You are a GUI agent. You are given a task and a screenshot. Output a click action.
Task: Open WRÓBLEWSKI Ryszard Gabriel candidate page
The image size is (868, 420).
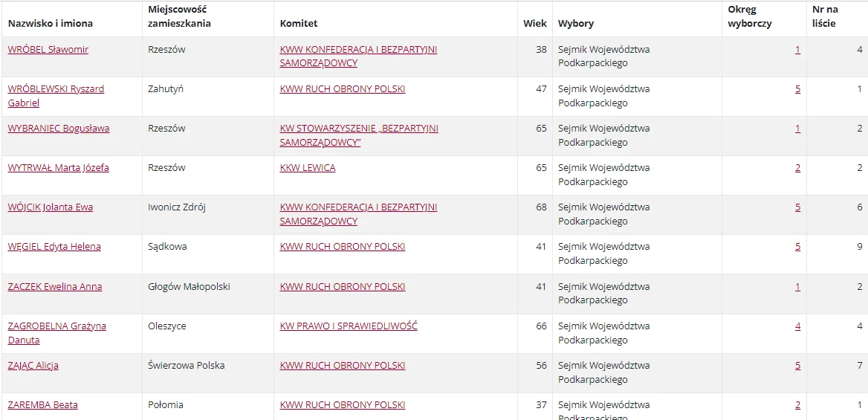pos(56,96)
